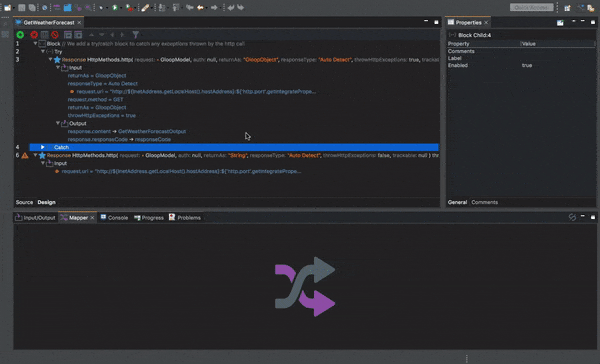The width and height of the screenshot is (600, 364).
Task: Click the warning triangle on line 6
Action: 25,155
